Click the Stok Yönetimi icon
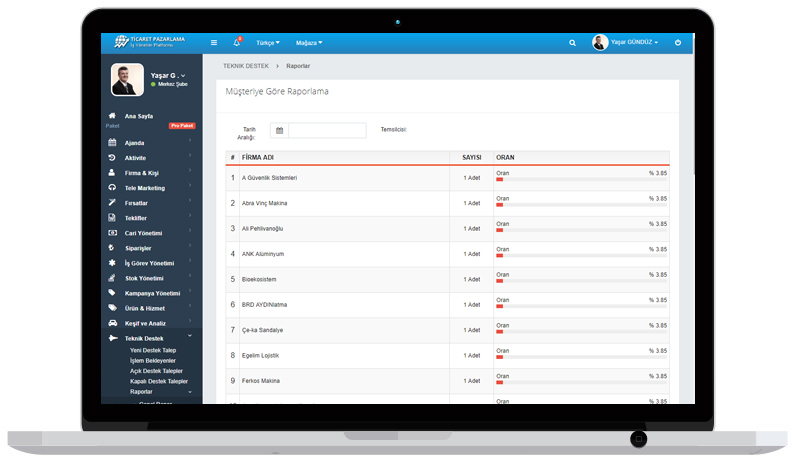This screenshot has width=800, height=463. coord(112,278)
